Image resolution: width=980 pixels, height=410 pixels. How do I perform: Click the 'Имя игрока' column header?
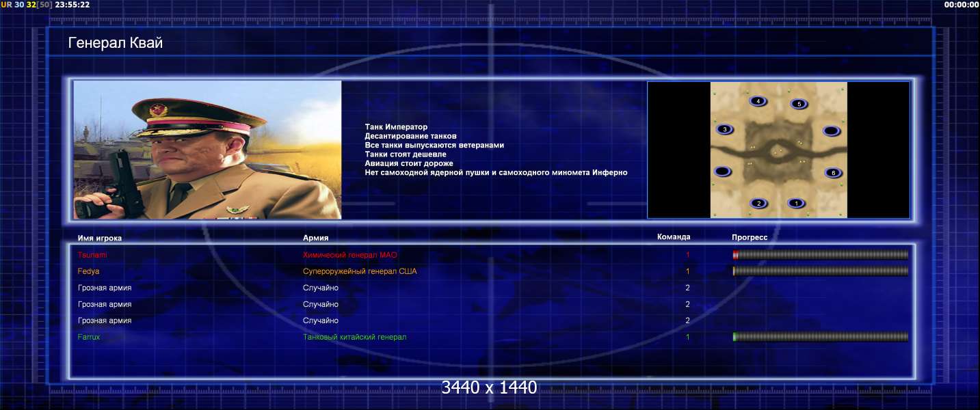100,238
